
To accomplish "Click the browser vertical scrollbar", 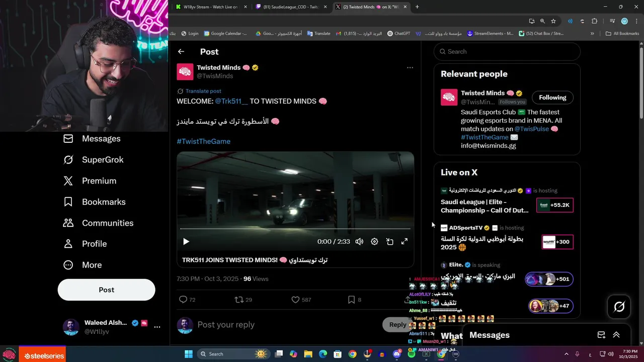I will (x=641, y=83).
